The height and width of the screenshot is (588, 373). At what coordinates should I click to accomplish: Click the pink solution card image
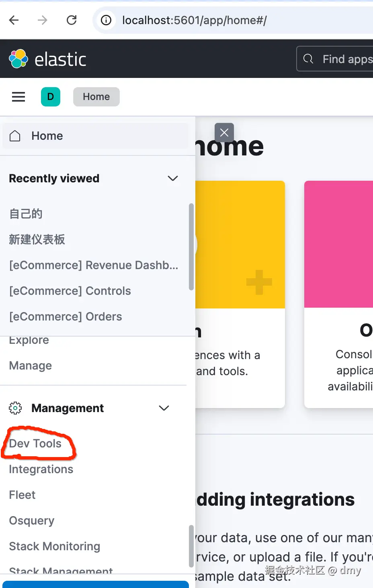coord(338,244)
